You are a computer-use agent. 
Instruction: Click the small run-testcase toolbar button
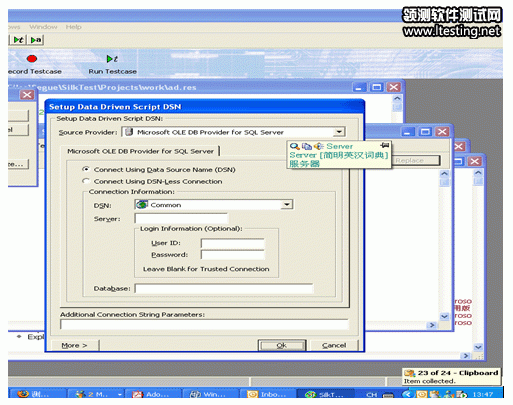tap(18, 40)
